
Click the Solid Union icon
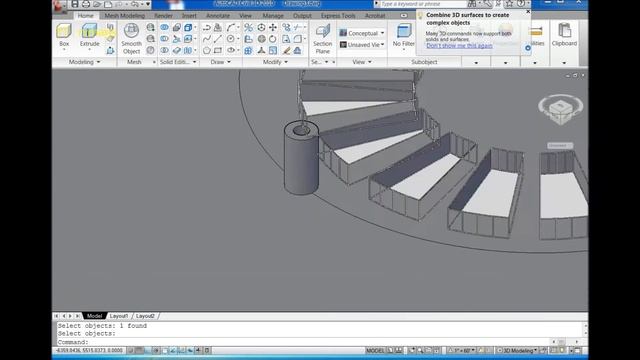click(164, 27)
